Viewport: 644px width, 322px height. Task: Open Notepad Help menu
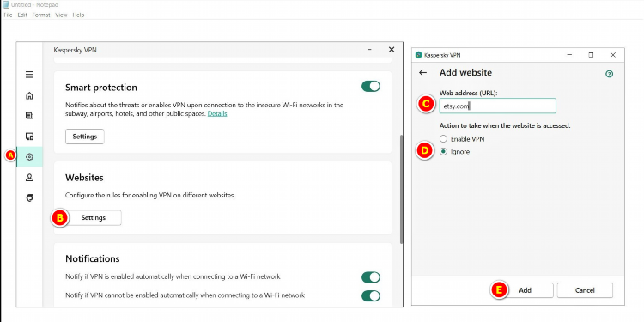[78, 15]
